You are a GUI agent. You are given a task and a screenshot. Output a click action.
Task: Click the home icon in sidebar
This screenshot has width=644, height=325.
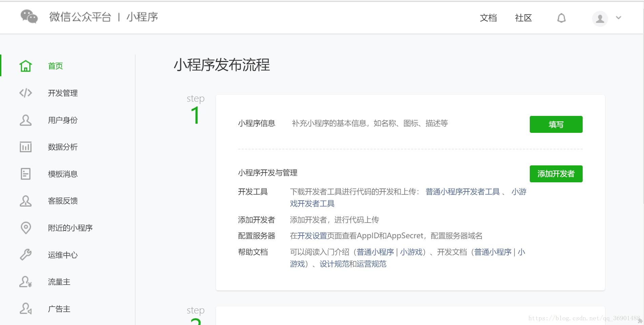coord(26,66)
